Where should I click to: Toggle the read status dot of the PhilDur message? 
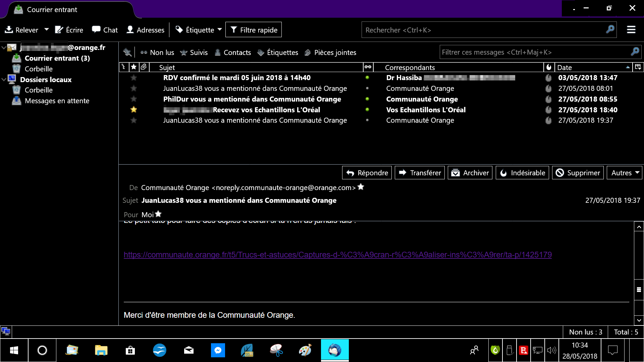click(367, 99)
